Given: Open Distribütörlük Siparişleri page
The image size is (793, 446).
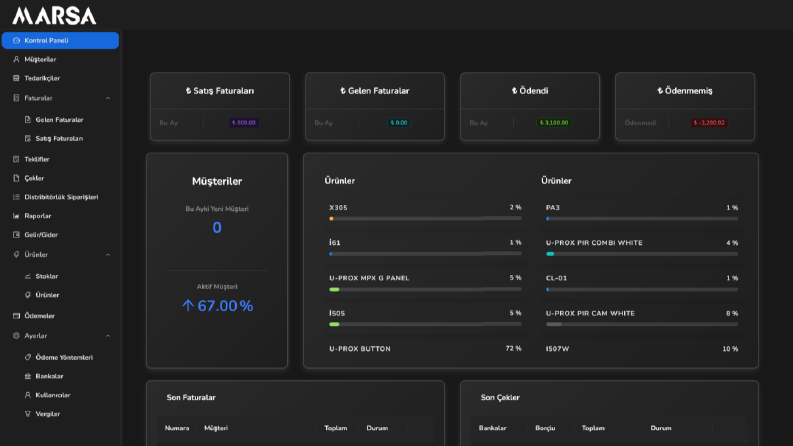Looking at the screenshot, I should tap(60, 197).
